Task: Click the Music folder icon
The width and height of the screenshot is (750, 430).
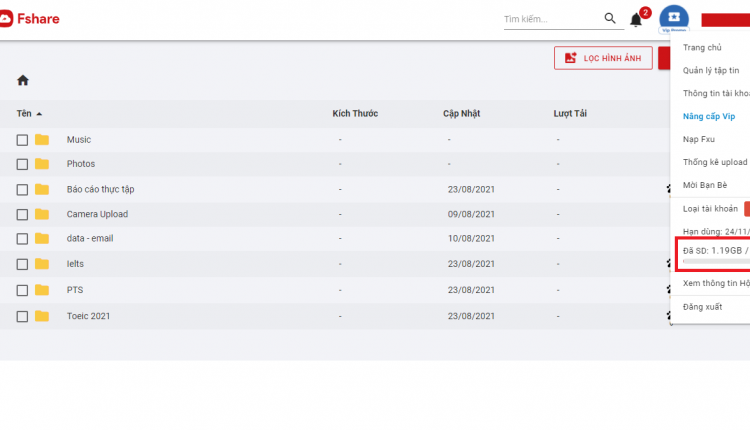Action: [42, 139]
